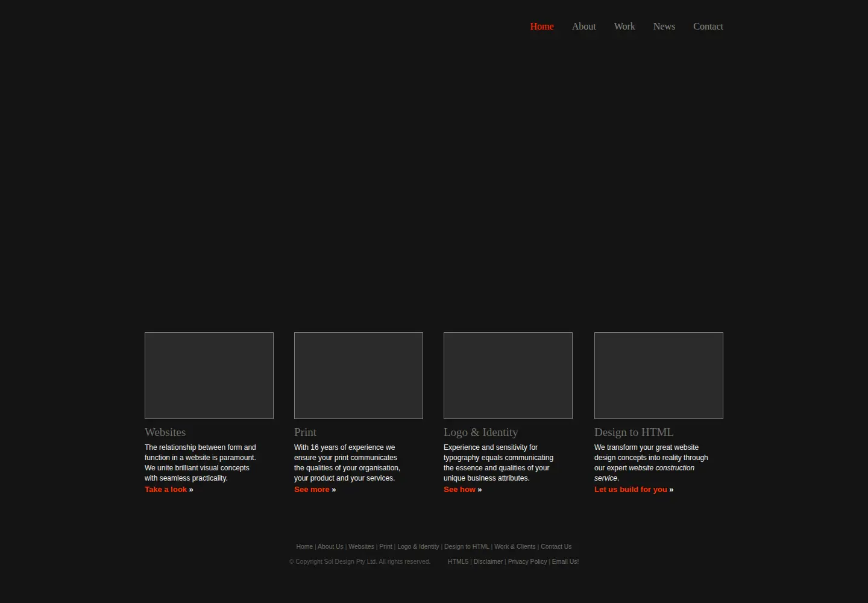Open the Logo & Identity heading
868x603 pixels.
[480, 432]
